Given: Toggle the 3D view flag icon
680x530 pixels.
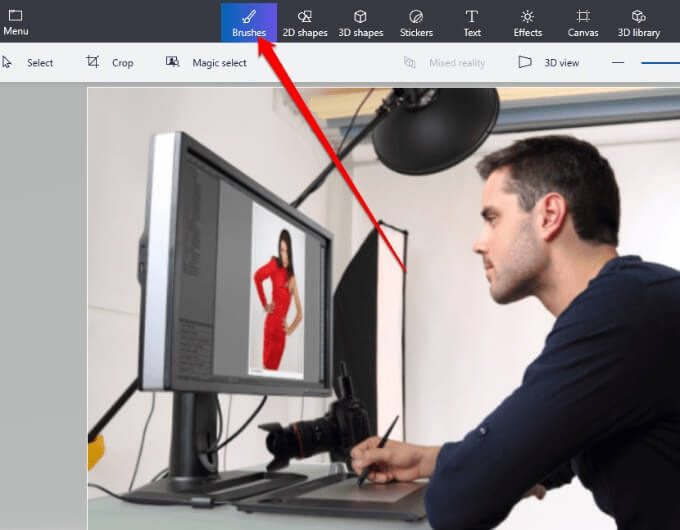Looking at the screenshot, I should (x=525, y=62).
